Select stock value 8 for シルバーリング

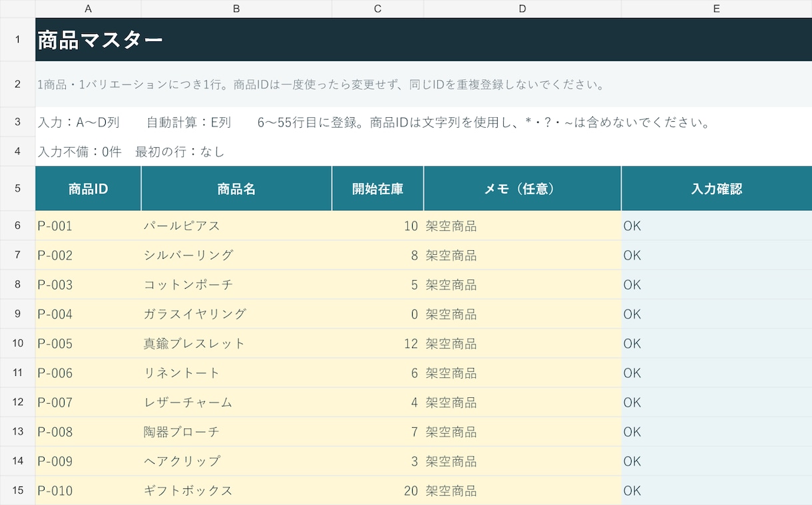coord(377,255)
